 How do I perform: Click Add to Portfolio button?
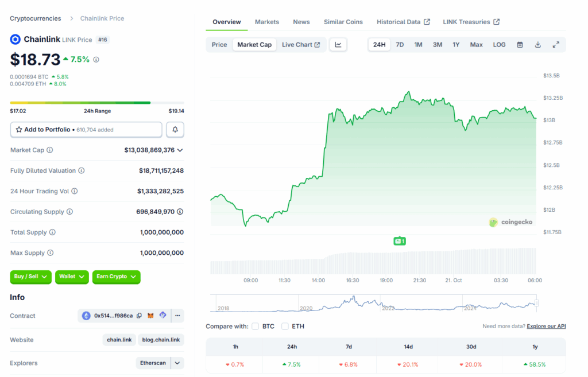point(86,130)
